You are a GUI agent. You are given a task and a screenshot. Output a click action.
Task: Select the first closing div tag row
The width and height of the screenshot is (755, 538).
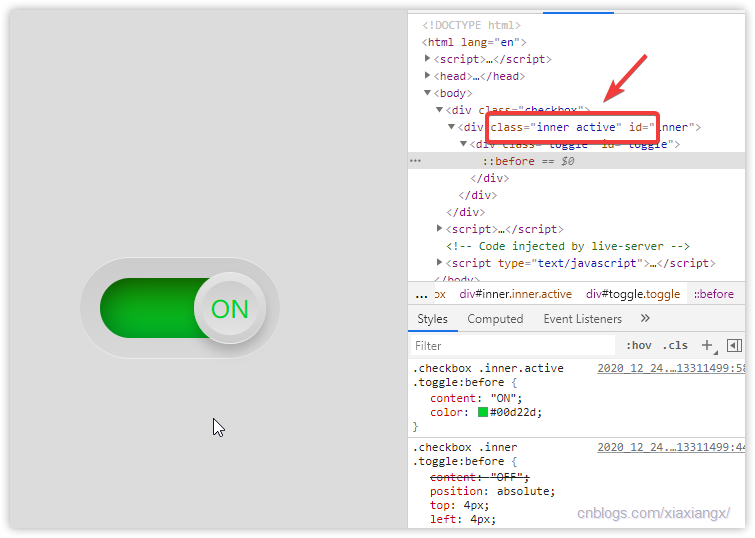coord(489,178)
